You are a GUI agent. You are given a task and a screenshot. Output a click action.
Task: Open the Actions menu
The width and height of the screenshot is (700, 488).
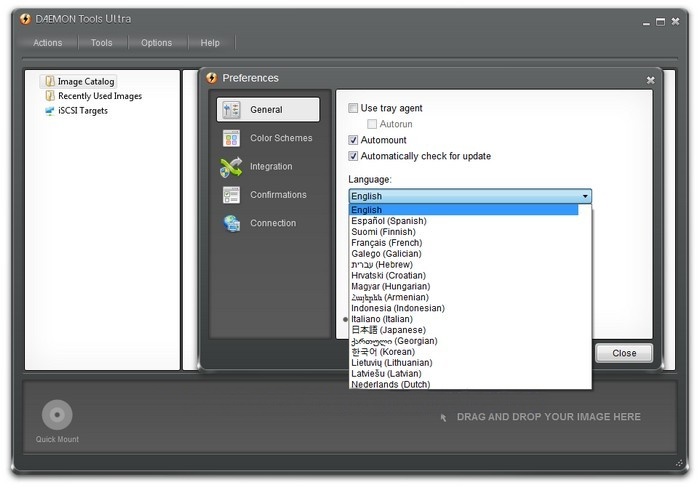(x=47, y=43)
